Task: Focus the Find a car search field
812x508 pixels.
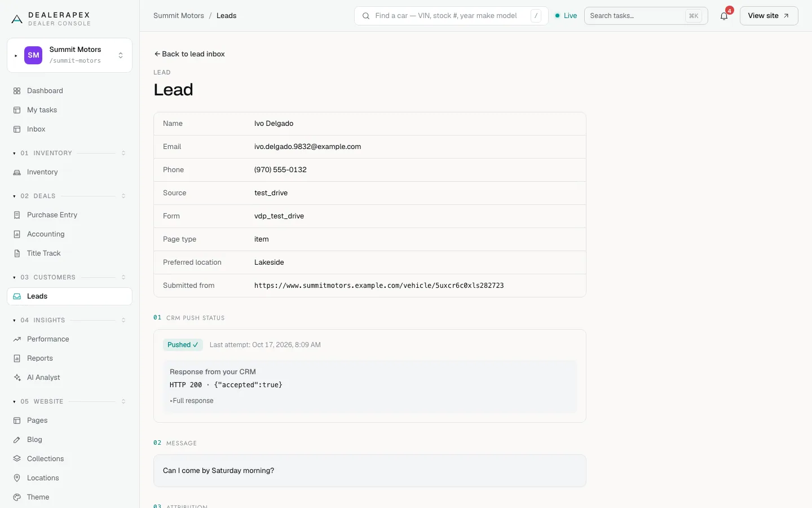Action: (451, 16)
